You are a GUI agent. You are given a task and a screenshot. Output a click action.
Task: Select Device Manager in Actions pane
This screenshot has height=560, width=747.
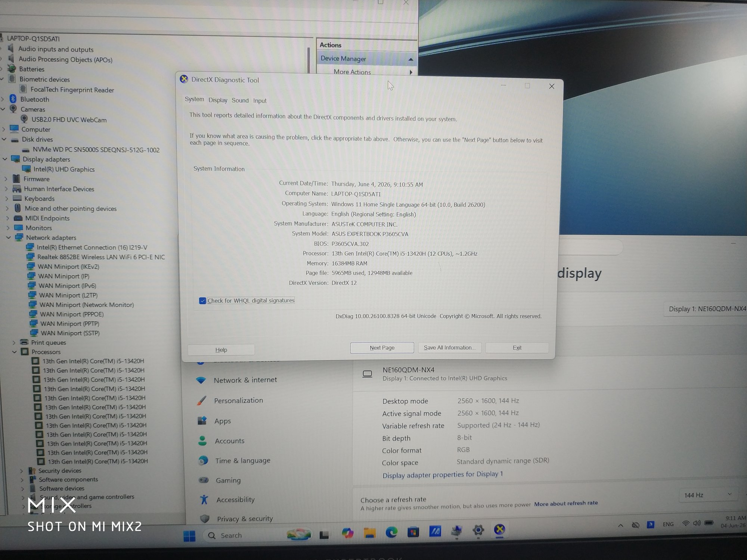pos(367,59)
